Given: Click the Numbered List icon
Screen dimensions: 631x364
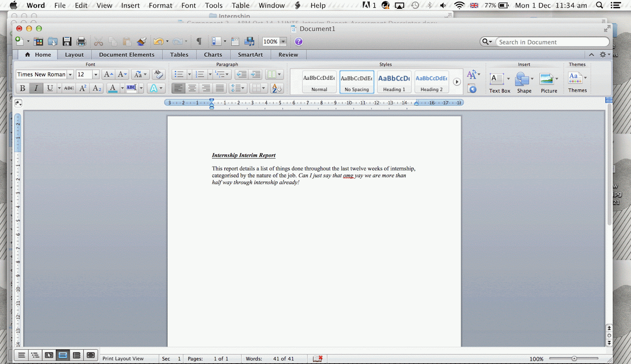Looking at the screenshot, I should 200,75.
